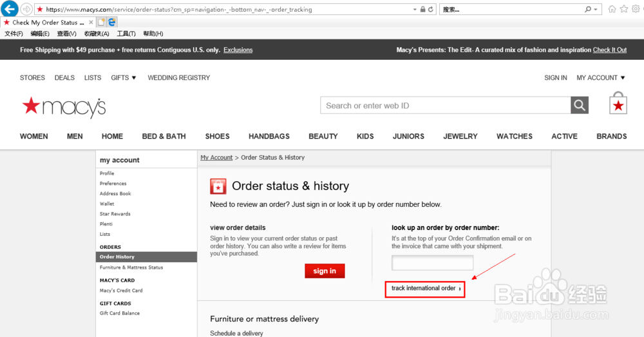Screen dimensions: 644x337
Task: Expand the GIFTS dropdown
Action: pyautogui.click(x=123, y=78)
